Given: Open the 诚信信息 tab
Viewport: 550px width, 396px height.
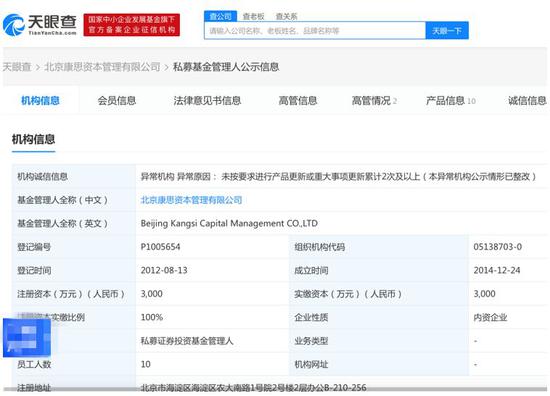Looking at the screenshot, I should [x=527, y=101].
